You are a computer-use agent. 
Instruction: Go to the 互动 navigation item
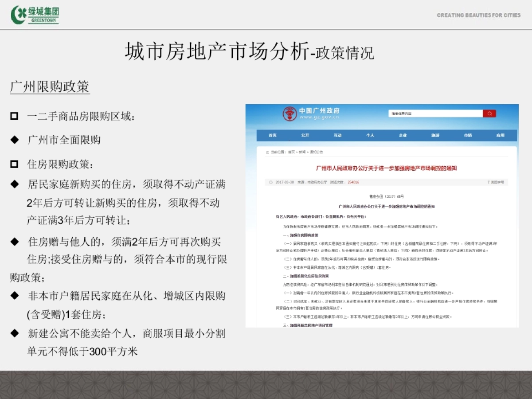338,135
